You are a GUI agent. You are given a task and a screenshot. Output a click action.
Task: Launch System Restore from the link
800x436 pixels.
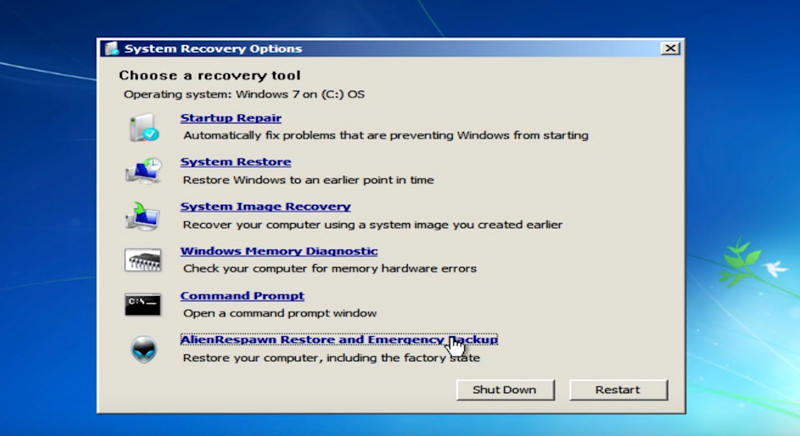click(235, 162)
